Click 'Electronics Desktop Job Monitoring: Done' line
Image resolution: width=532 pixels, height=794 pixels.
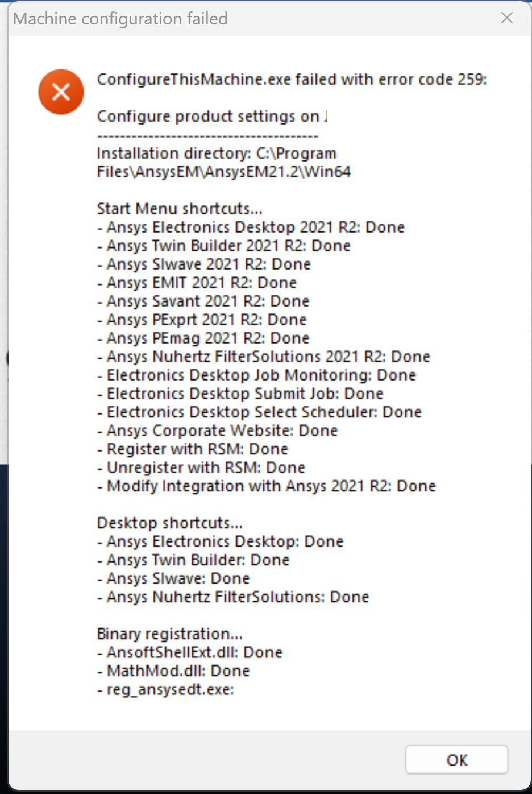(x=256, y=375)
